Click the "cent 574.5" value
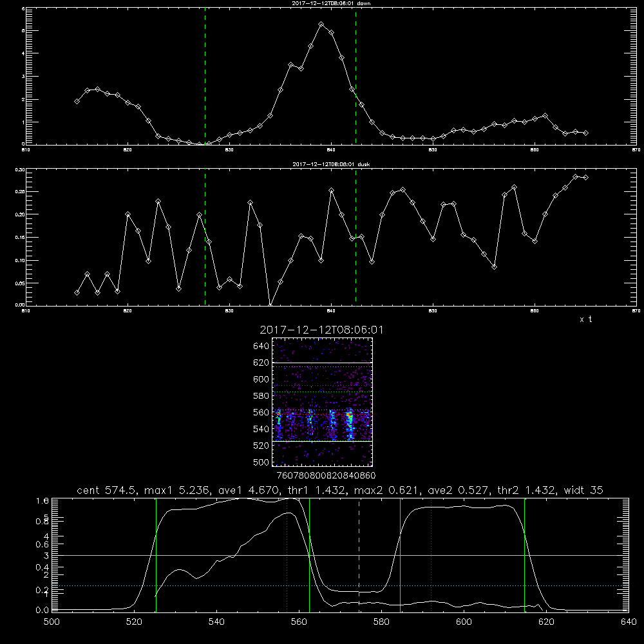This screenshot has height=644, width=644. coord(107,490)
